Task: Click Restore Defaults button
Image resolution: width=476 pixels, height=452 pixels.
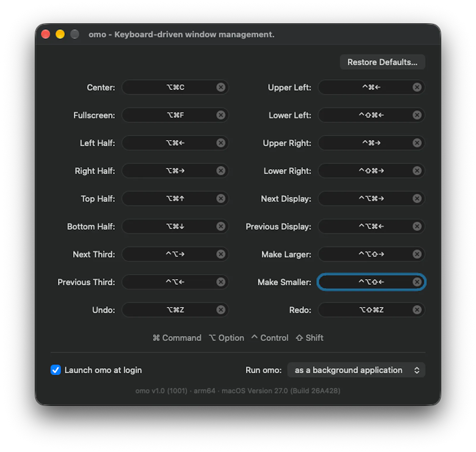Action: coord(382,62)
